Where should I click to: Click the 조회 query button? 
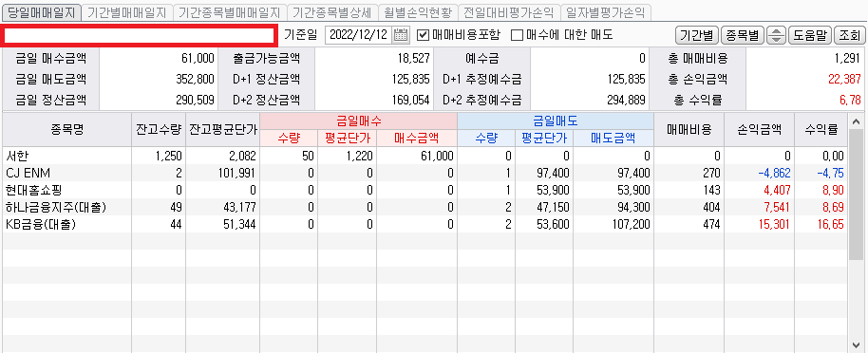tap(849, 35)
